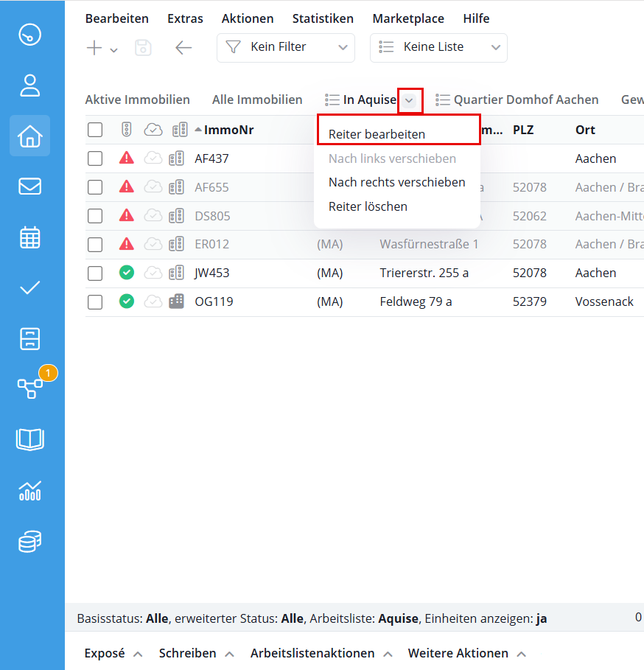Click the cloud icon in AF437 row
The height and width of the screenshot is (670, 644).
pos(153,158)
